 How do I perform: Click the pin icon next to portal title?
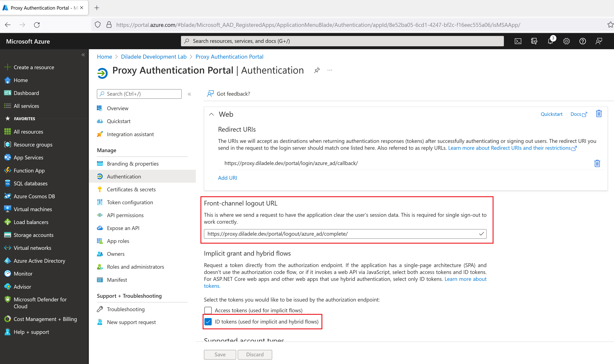316,71
